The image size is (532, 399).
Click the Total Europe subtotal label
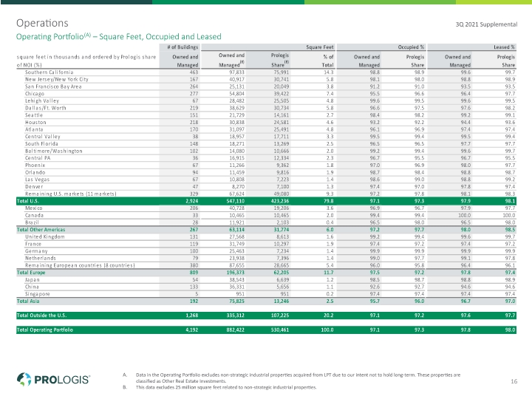click(31, 273)
